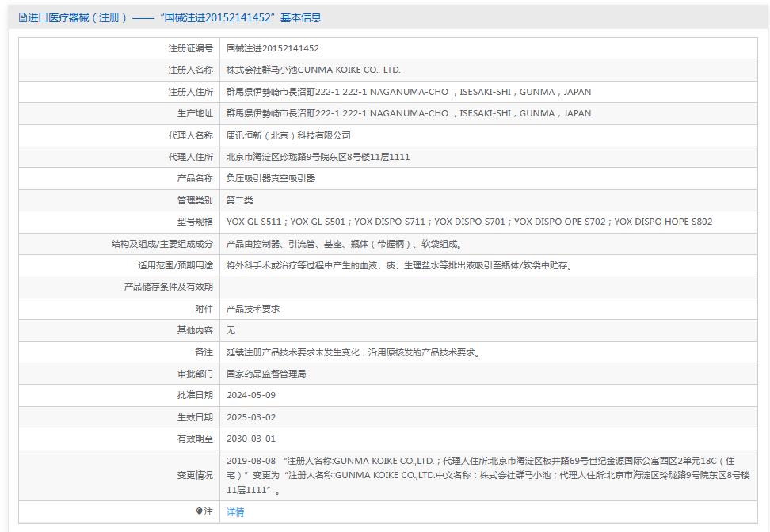This screenshot has height=532, width=770.
Task: Click label 产品储存条件及有效期
Action: pos(169,287)
